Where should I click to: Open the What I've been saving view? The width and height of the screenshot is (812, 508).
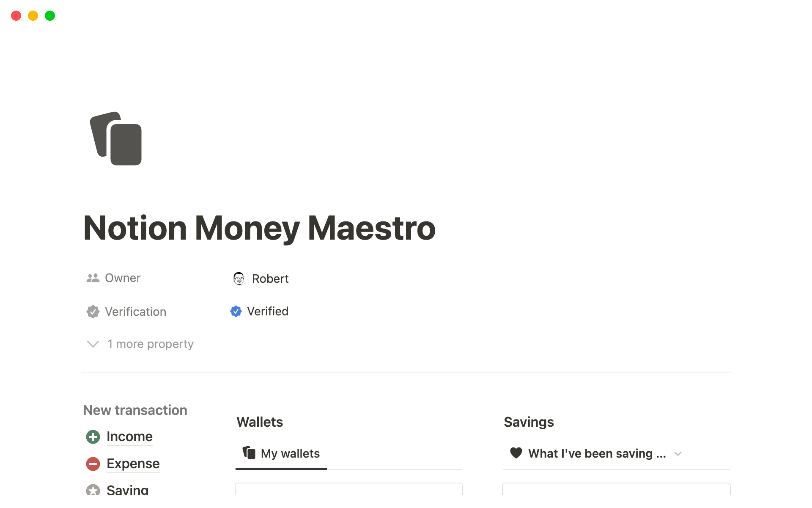coord(597,453)
